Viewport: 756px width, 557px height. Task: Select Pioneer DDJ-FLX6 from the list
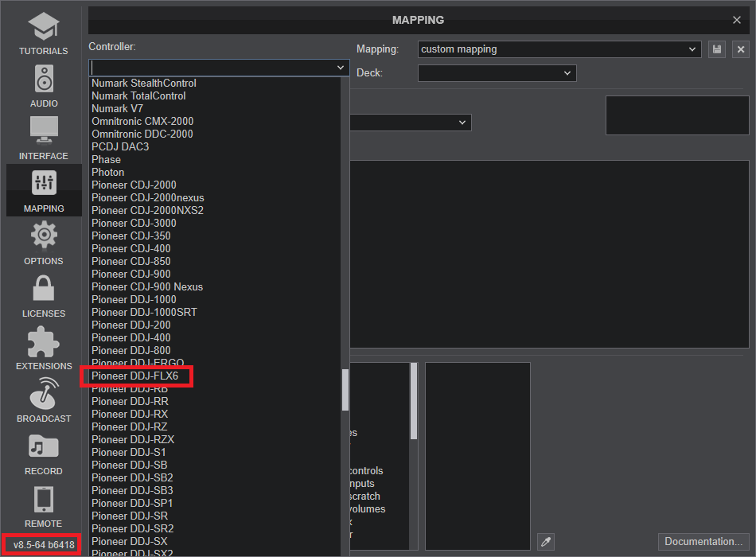click(x=135, y=376)
